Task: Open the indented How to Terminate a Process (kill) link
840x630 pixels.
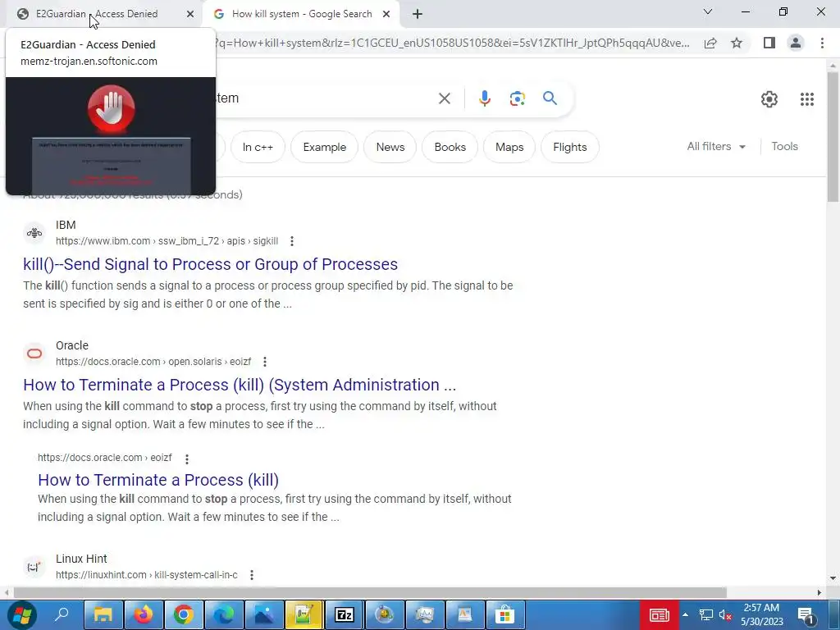Action: pos(158,480)
